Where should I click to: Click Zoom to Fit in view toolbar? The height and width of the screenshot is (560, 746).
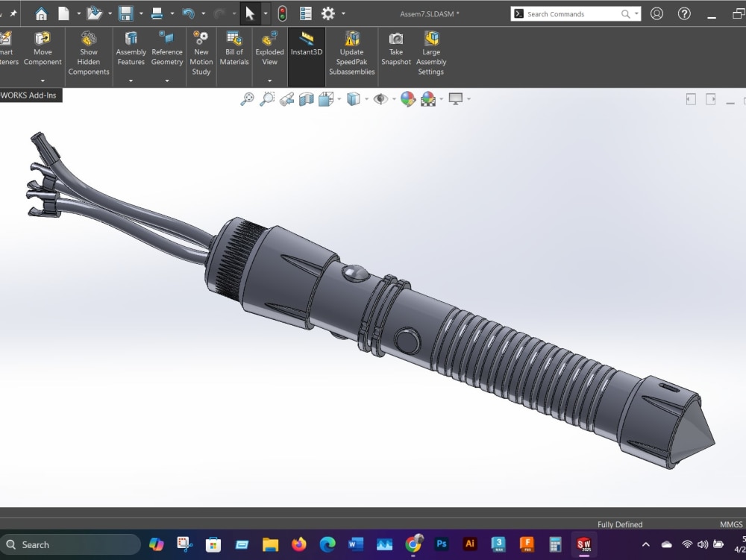click(x=247, y=99)
